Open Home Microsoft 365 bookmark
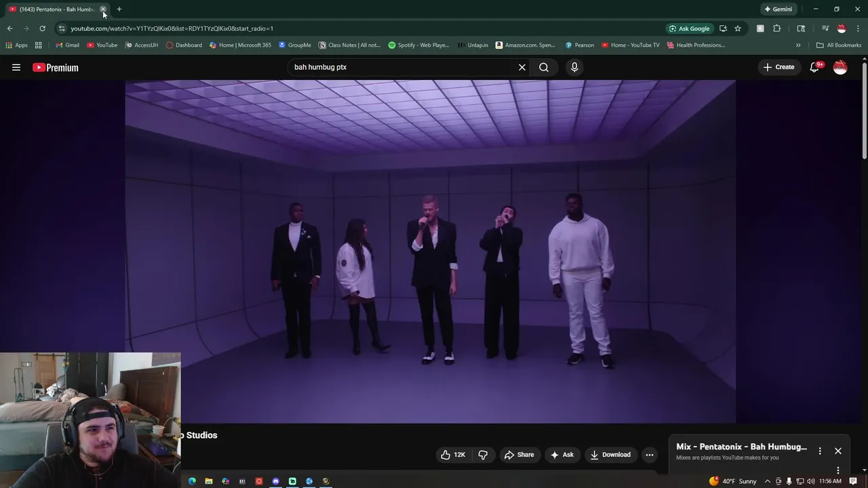Screen dimensions: 868x488 coord(240,45)
